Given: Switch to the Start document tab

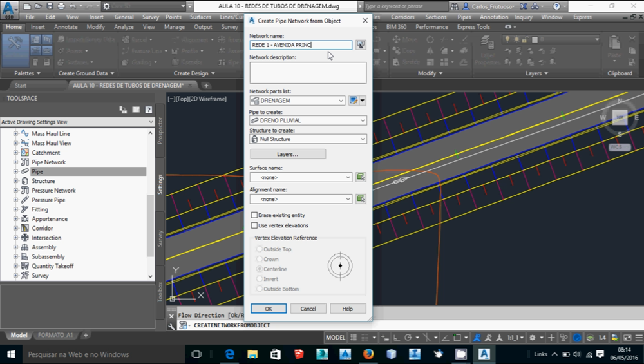Looking at the screenshot, I should point(21,86).
